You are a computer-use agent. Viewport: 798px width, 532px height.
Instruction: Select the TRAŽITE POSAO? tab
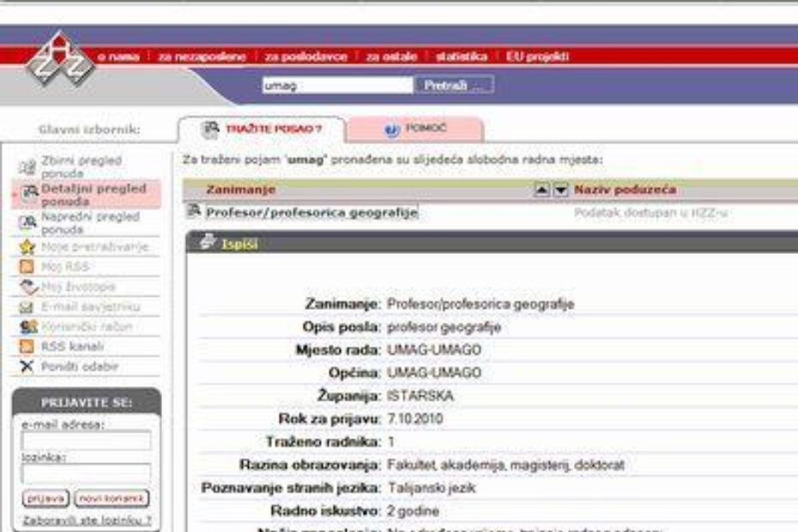coord(262,129)
